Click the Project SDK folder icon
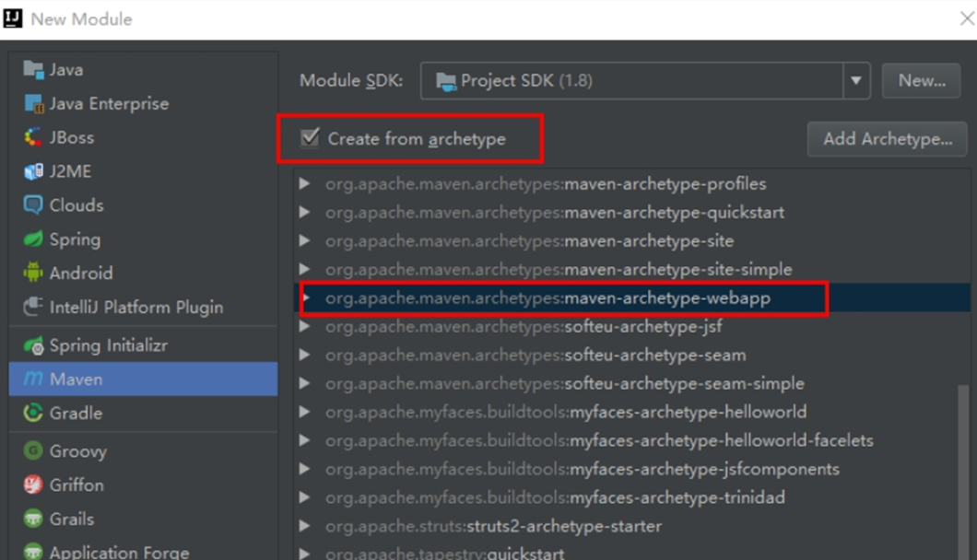The width and height of the screenshot is (977, 560). pos(445,81)
